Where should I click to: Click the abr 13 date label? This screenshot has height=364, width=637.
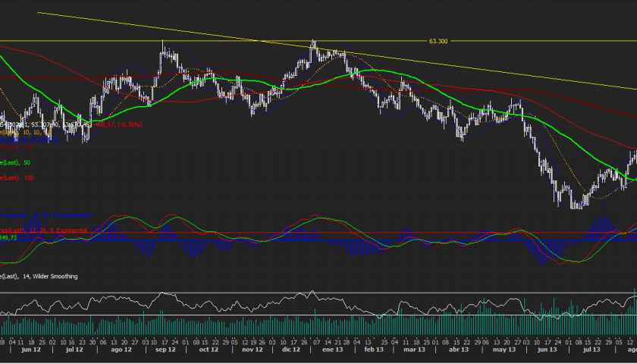458,352
